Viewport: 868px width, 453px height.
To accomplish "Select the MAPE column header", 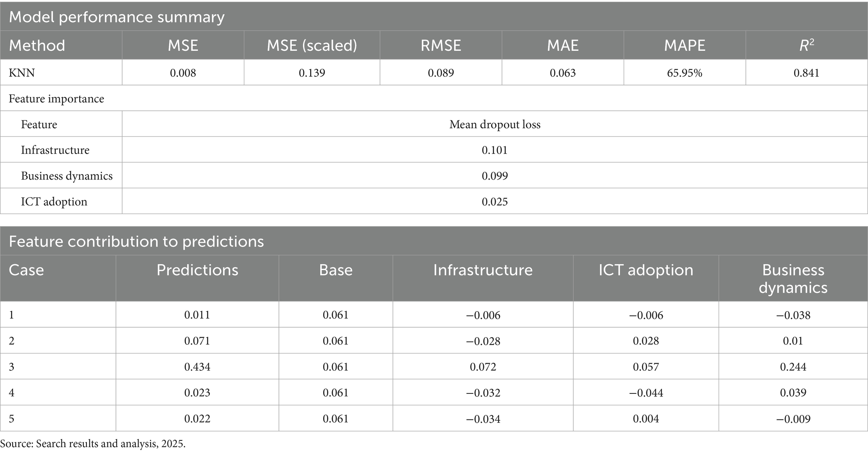I will [685, 45].
